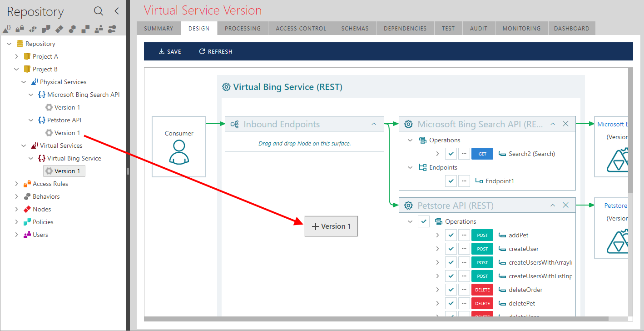
Task: Click the Endpoints icon in the Bing Search API box
Action: coord(423,167)
